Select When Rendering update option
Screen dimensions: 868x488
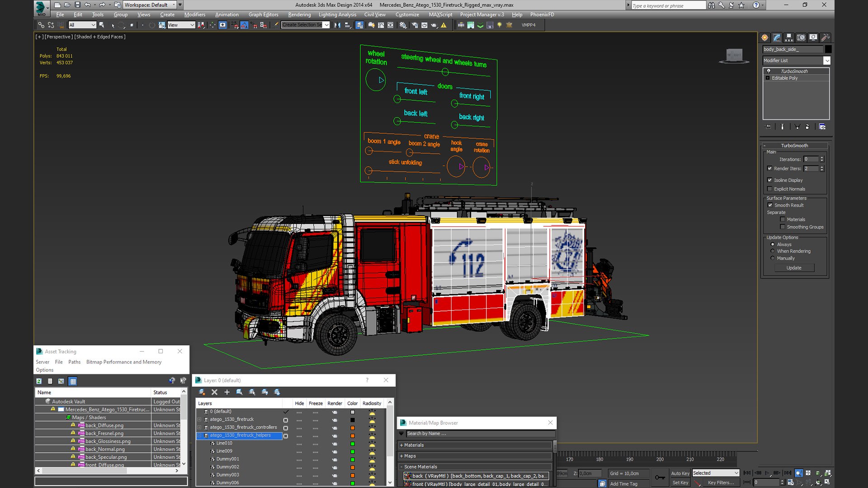point(772,251)
